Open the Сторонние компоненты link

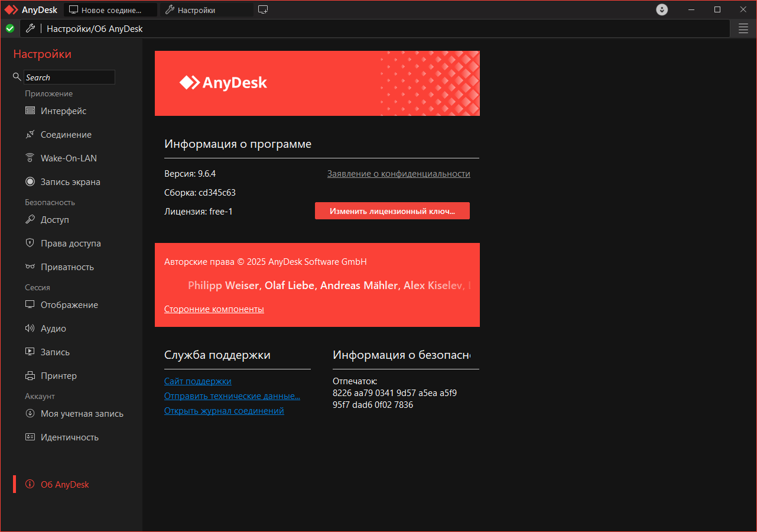pyautogui.click(x=214, y=309)
